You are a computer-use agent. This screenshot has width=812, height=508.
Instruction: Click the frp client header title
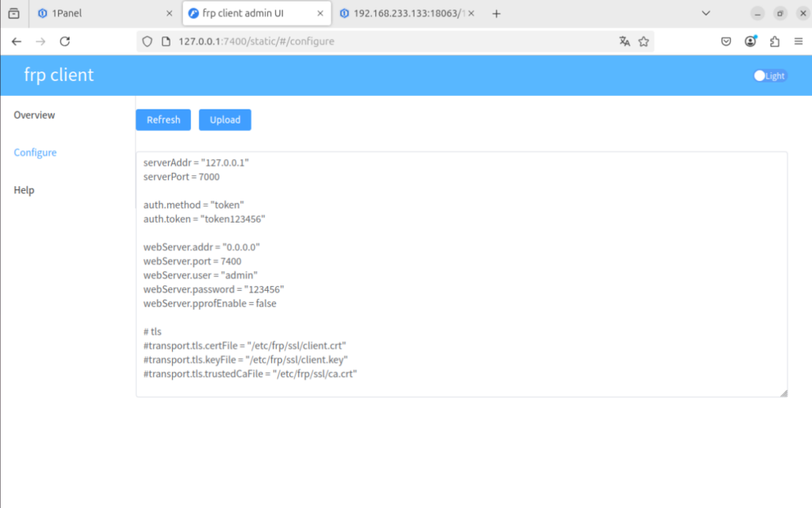[x=59, y=75]
